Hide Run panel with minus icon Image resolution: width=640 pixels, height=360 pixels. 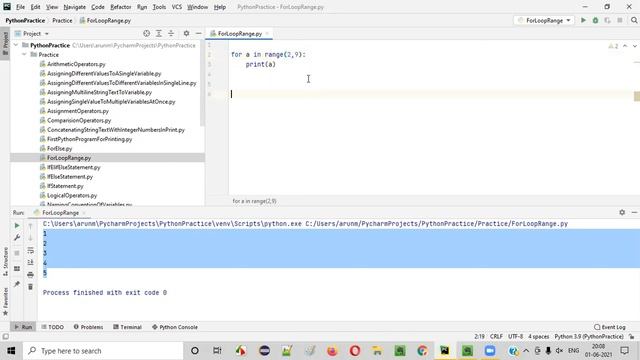click(x=634, y=212)
